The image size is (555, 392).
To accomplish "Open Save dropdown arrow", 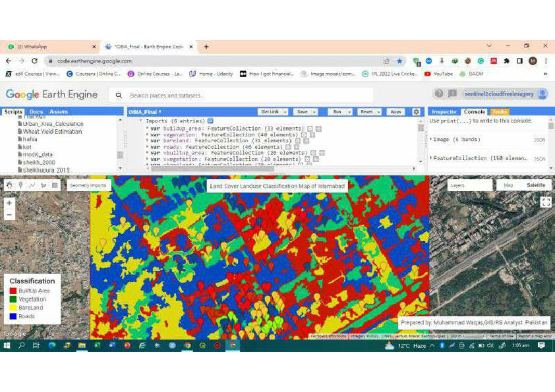I will coord(314,112).
